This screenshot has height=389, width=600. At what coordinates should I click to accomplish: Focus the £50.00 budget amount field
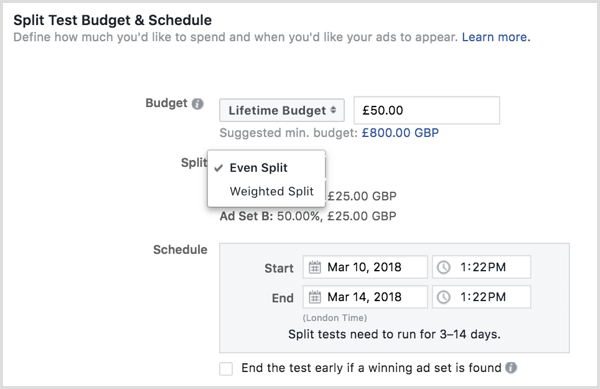(x=427, y=110)
